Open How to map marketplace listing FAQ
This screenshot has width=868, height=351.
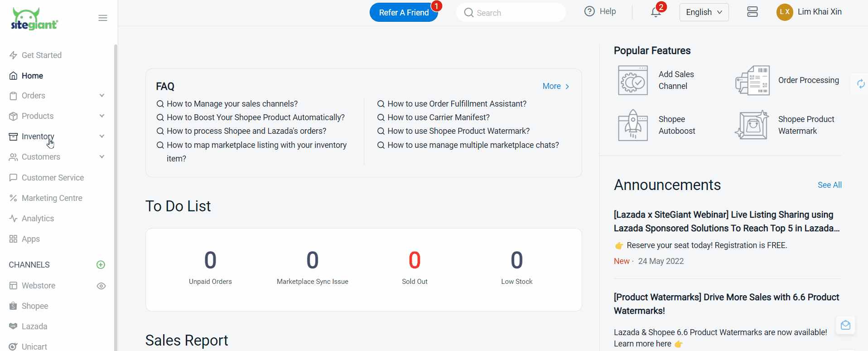coord(256,152)
